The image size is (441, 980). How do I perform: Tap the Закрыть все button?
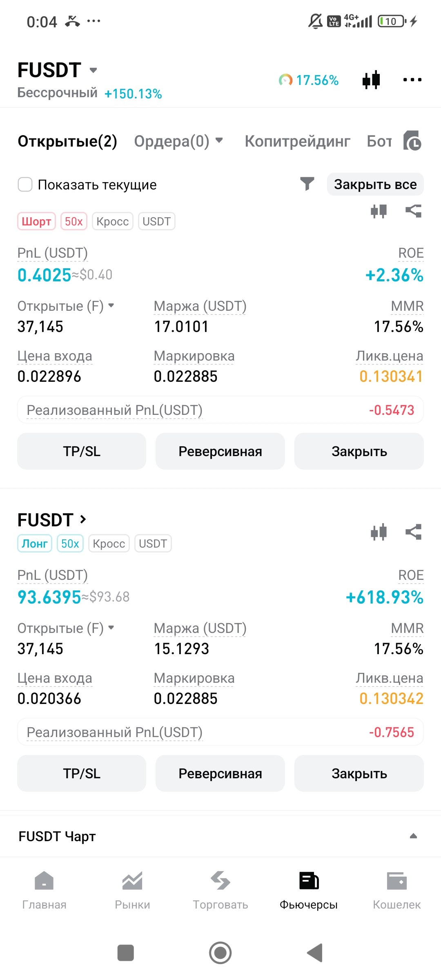click(375, 184)
